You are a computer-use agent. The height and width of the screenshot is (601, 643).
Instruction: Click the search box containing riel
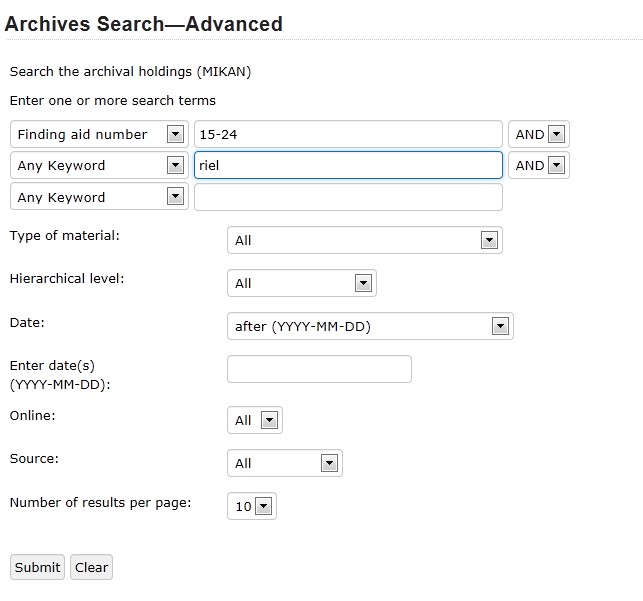(x=348, y=165)
